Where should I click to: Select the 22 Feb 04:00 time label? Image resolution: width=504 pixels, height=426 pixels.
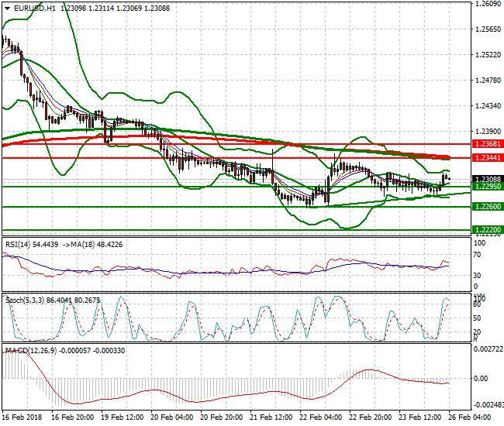click(x=320, y=417)
